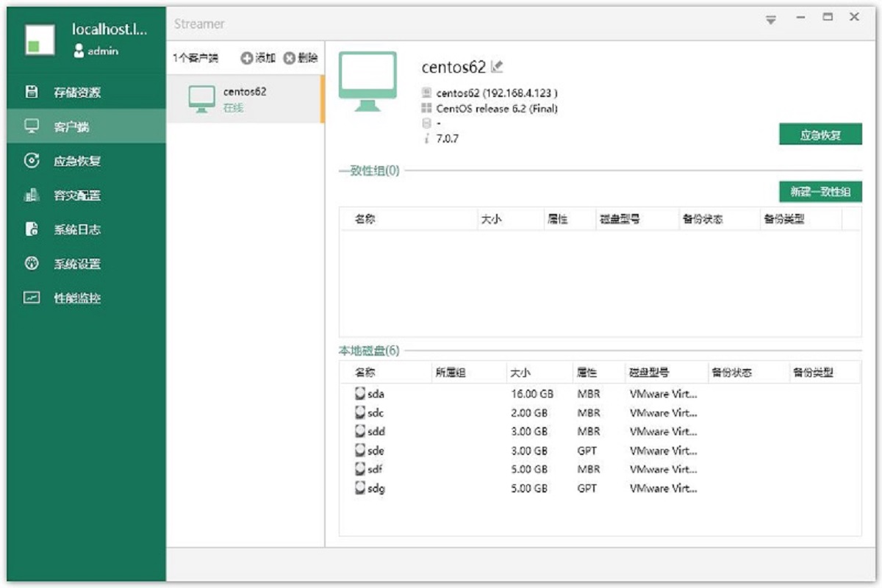Click the admin account label
Screen dimensions: 882x588
96,51
